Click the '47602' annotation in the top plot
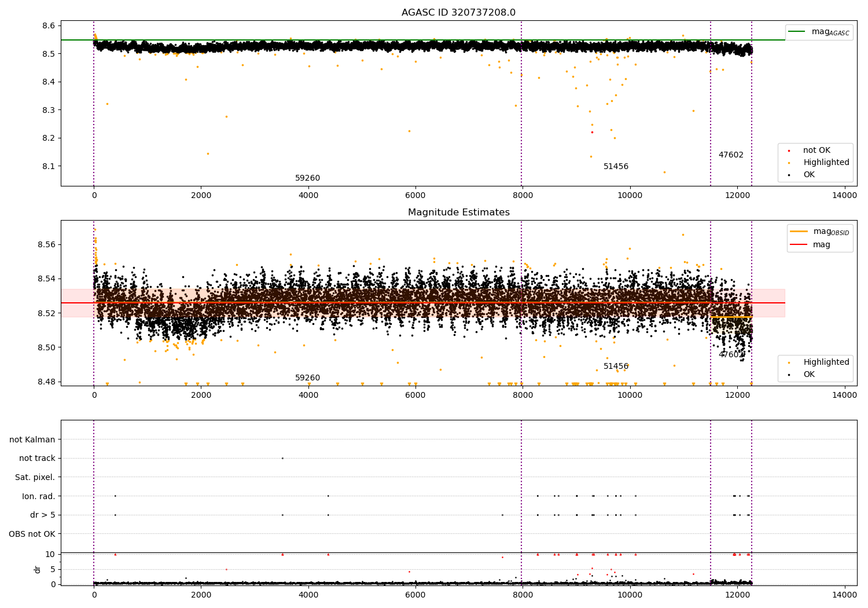The height and width of the screenshot is (608, 868). 731,155
